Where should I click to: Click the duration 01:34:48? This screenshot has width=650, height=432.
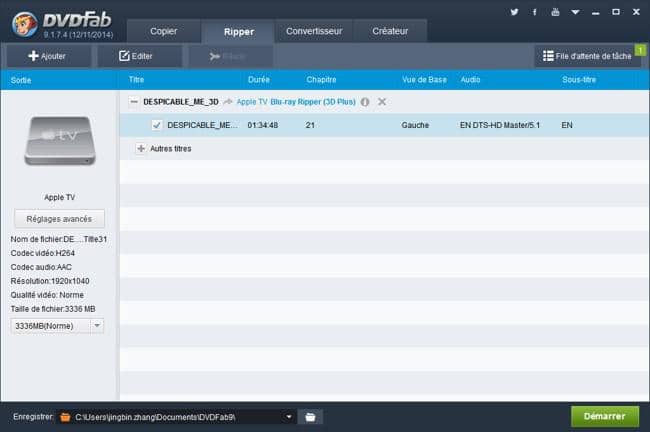point(263,125)
